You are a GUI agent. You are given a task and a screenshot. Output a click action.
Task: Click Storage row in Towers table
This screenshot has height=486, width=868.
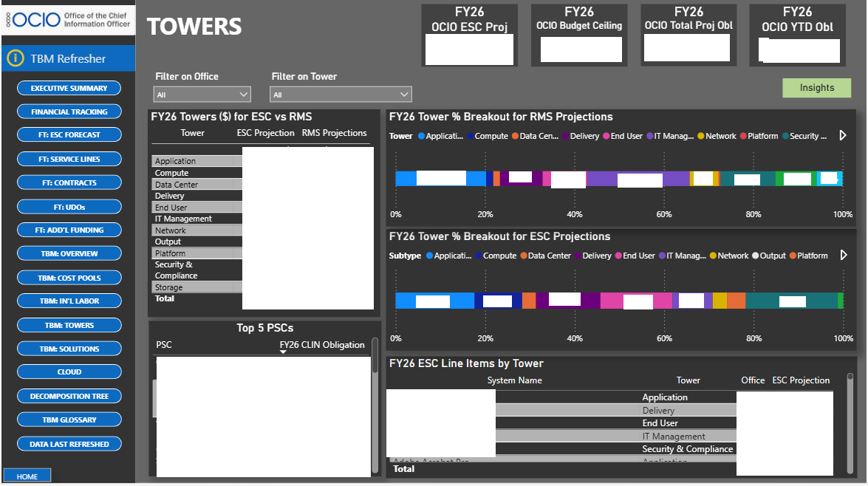click(197, 287)
